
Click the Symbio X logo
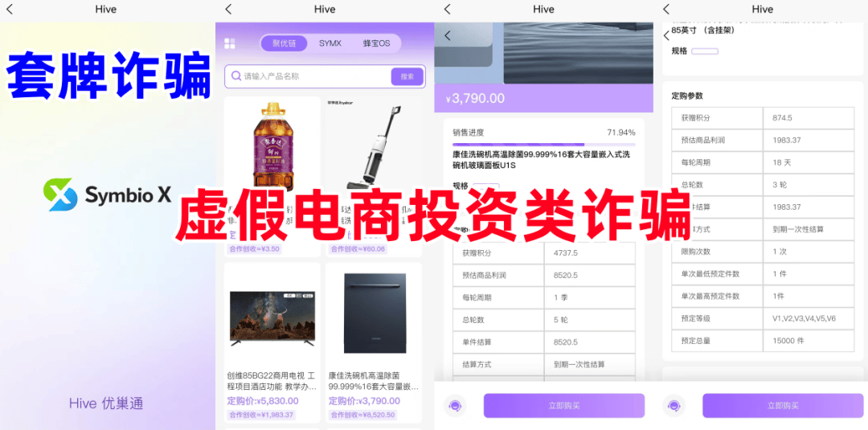point(59,195)
